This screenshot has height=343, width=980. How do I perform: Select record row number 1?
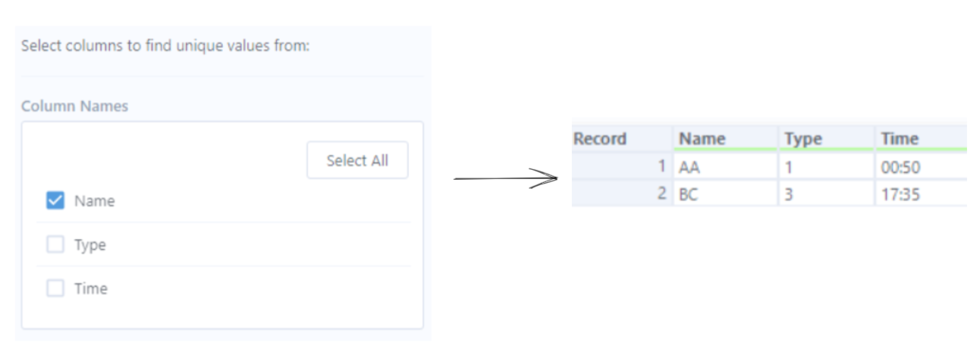pos(661,167)
